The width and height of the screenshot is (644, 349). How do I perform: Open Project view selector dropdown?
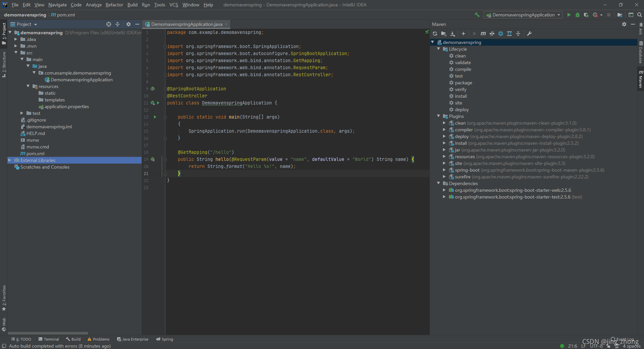click(24, 24)
